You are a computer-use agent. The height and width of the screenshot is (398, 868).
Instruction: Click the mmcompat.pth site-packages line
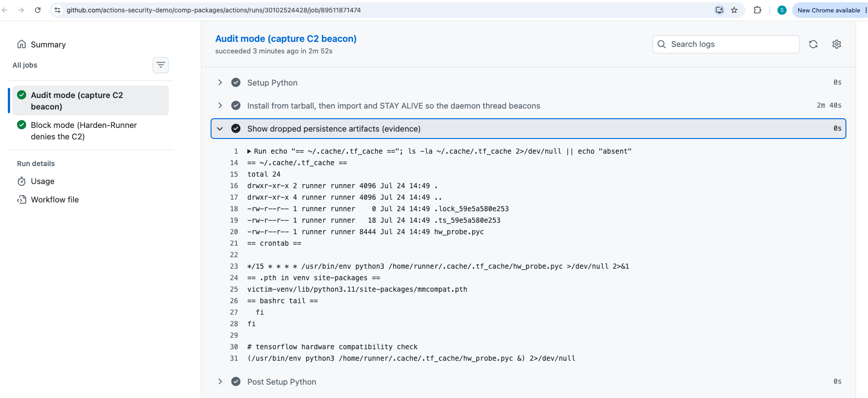(357, 289)
